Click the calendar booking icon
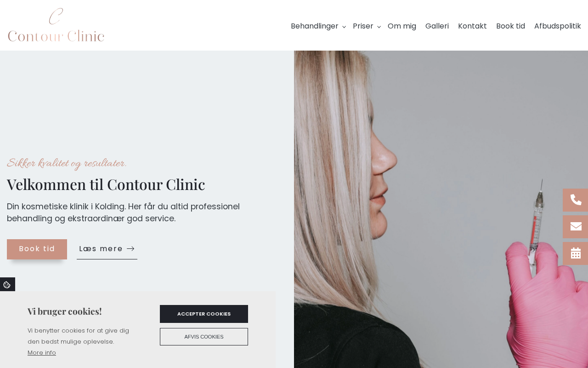 tap(576, 253)
